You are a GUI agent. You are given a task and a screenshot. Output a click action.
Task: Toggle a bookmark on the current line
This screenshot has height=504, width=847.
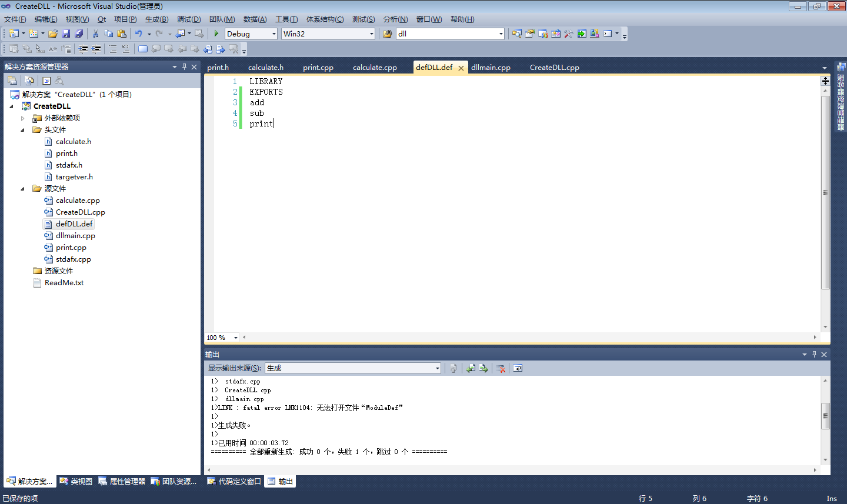pos(143,49)
